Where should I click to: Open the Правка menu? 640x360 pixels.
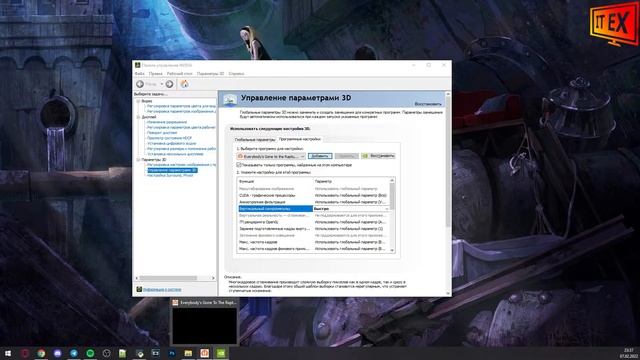point(156,73)
